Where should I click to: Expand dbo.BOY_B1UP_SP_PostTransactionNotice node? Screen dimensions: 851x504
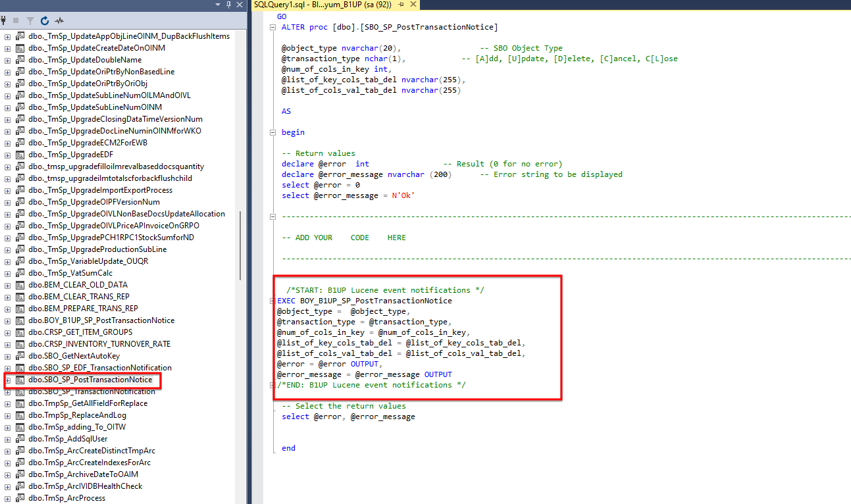[x=8, y=320]
